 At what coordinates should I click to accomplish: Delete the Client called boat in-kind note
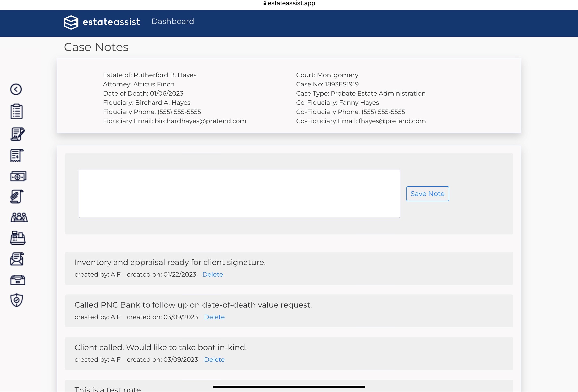click(x=214, y=359)
